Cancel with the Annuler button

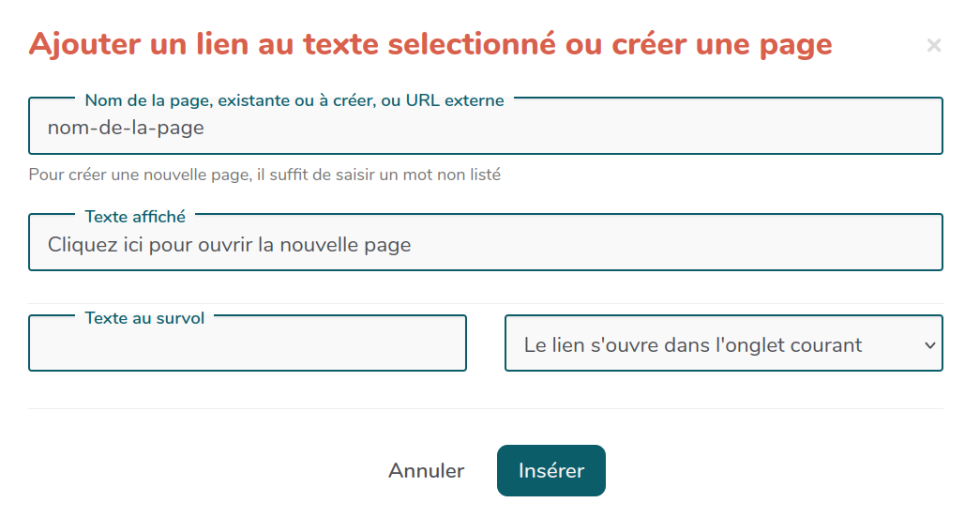[x=426, y=471]
